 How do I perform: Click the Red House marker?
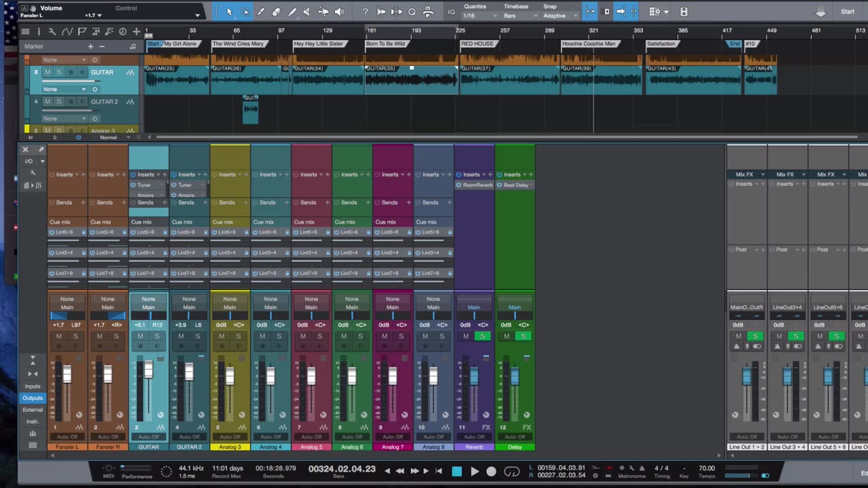click(x=477, y=44)
